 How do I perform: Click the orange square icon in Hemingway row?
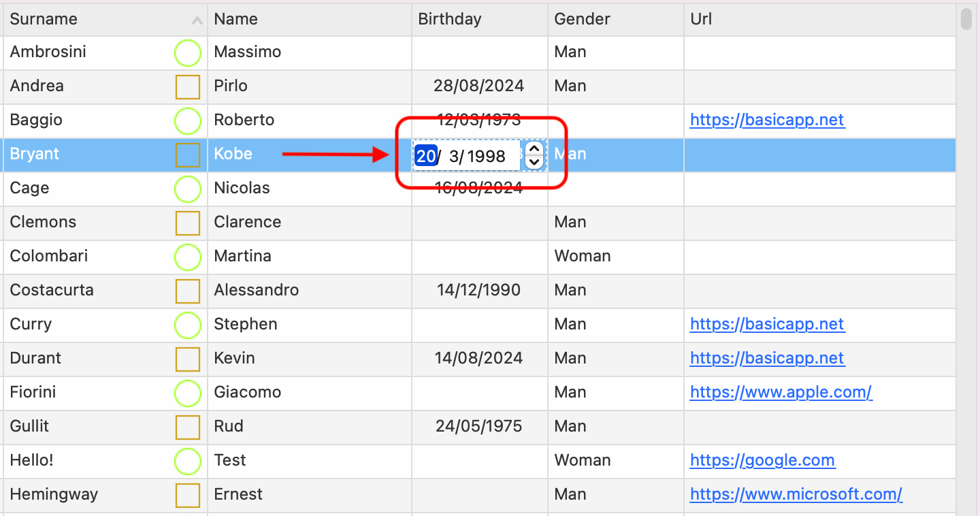pos(188,496)
